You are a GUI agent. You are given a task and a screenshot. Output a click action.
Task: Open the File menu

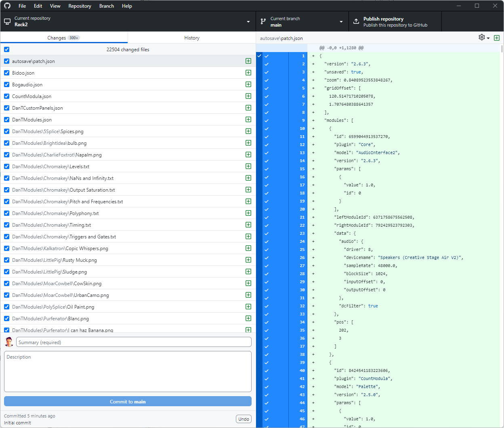22,6
